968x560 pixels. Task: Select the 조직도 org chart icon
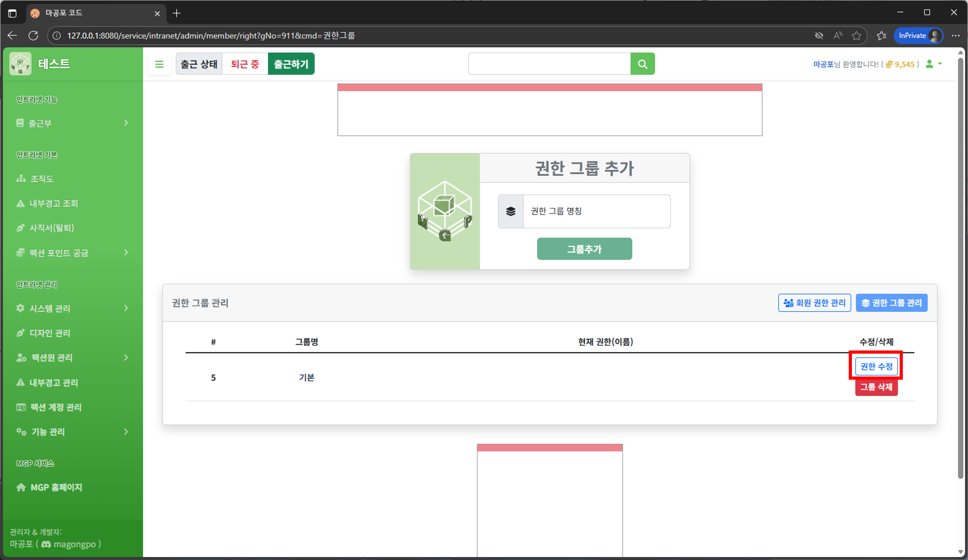point(20,179)
